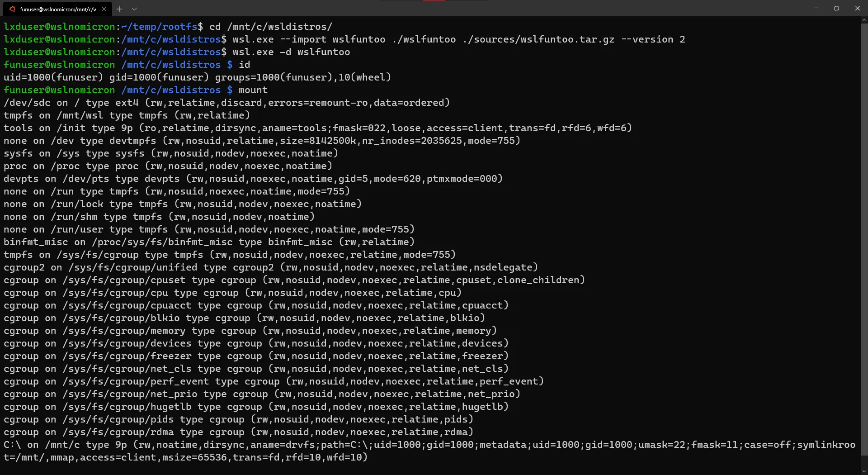Close the funuser@wslnomicron terminal tab
Viewport: 868px width, 475px height.
tap(104, 9)
